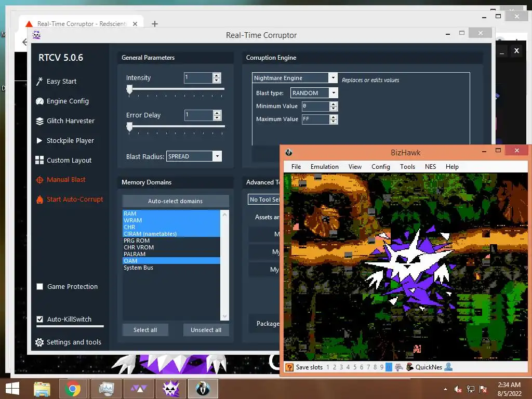Viewport: 532px width, 399px height.
Task: Trigger a Manual Blast
Action: point(61,179)
